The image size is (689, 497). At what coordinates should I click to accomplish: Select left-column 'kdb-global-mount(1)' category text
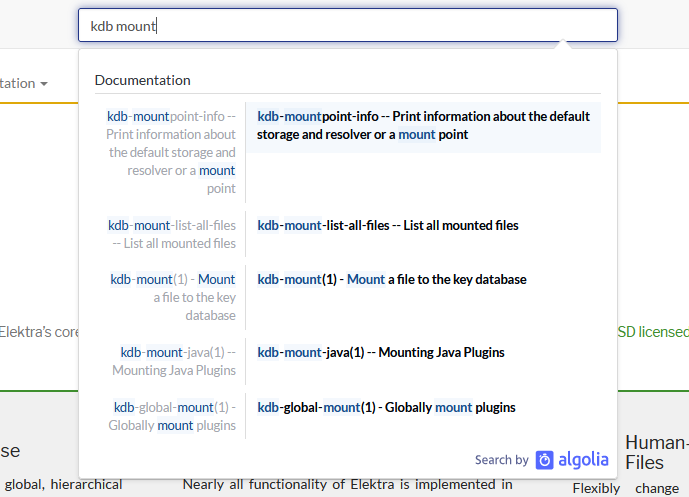coord(172,417)
